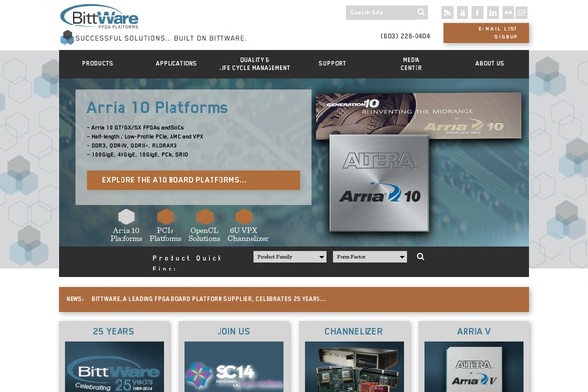Open the BittWare 25 years thumbnail

pyautogui.click(x=114, y=367)
